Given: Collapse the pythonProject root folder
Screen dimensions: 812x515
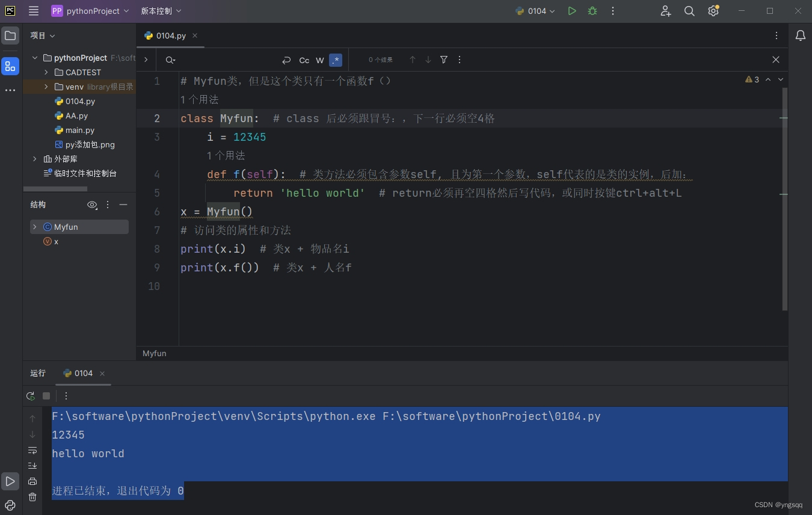Looking at the screenshot, I should click(35, 58).
